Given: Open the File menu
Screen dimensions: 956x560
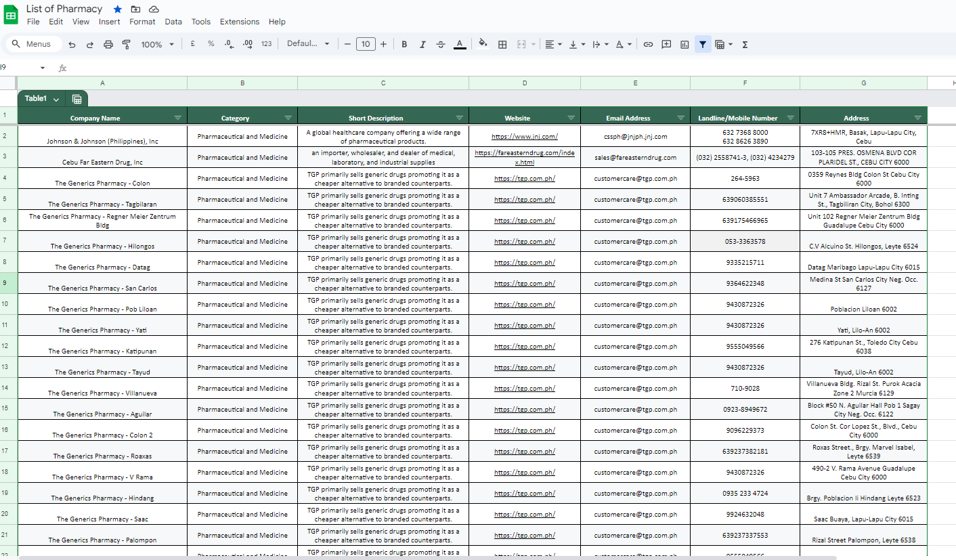Looking at the screenshot, I should [x=33, y=22].
